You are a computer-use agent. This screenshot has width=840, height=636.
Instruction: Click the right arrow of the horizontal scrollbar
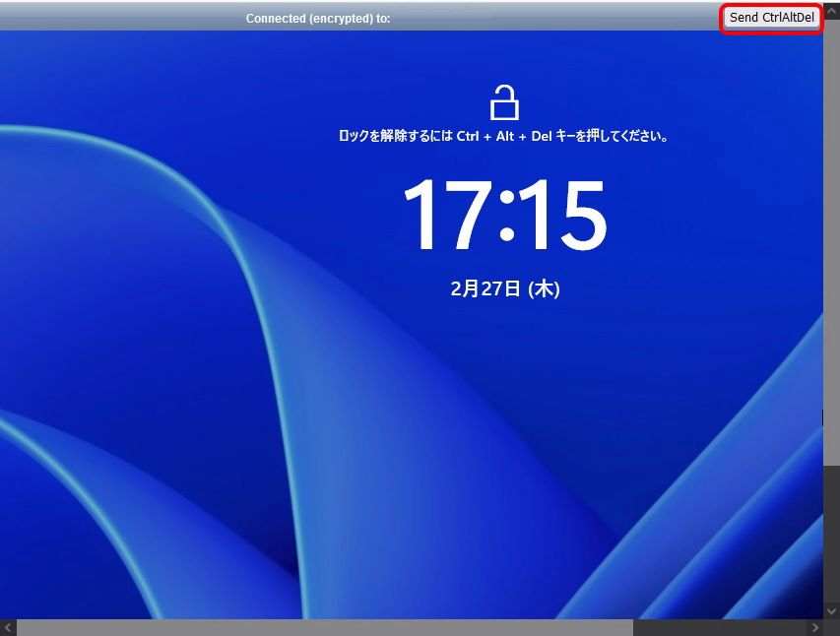(x=814, y=626)
